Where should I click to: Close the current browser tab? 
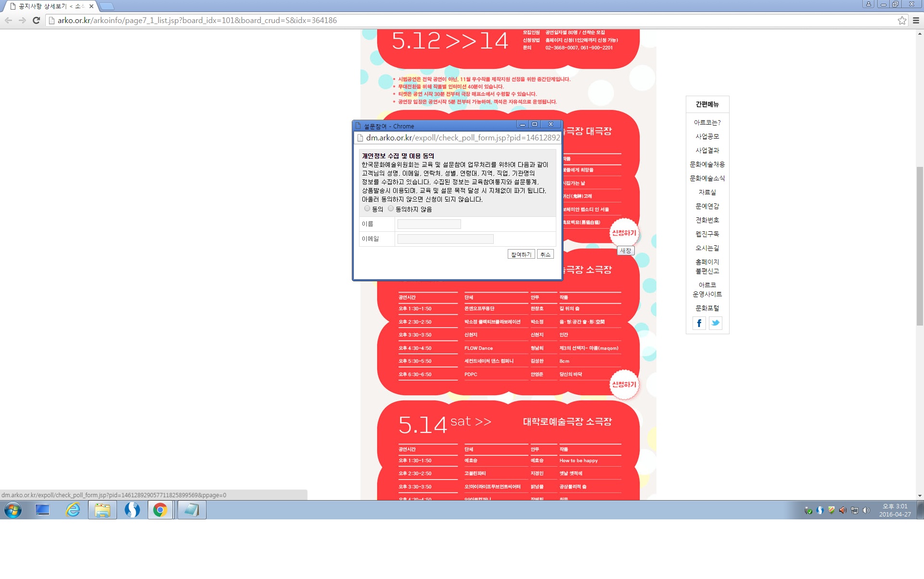(x=91, y=6)
